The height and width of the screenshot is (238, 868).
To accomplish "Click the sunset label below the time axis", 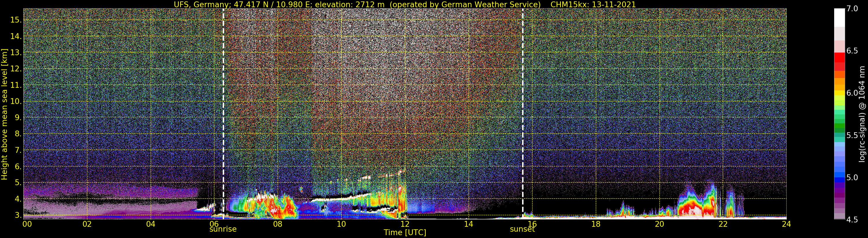I will point(522,229).
